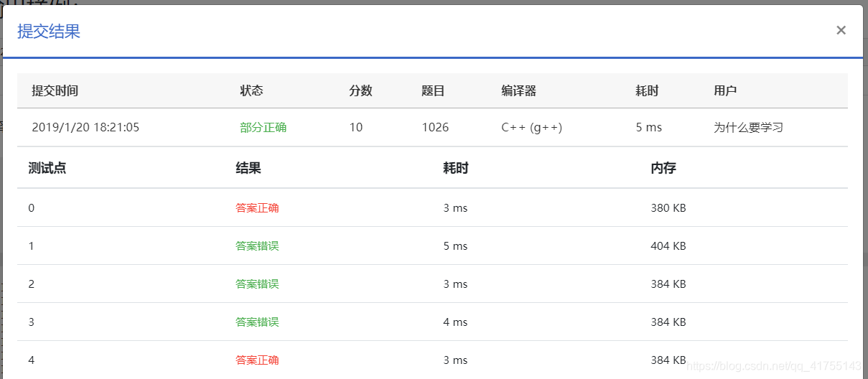Click test point number 4

click(32, 360)
